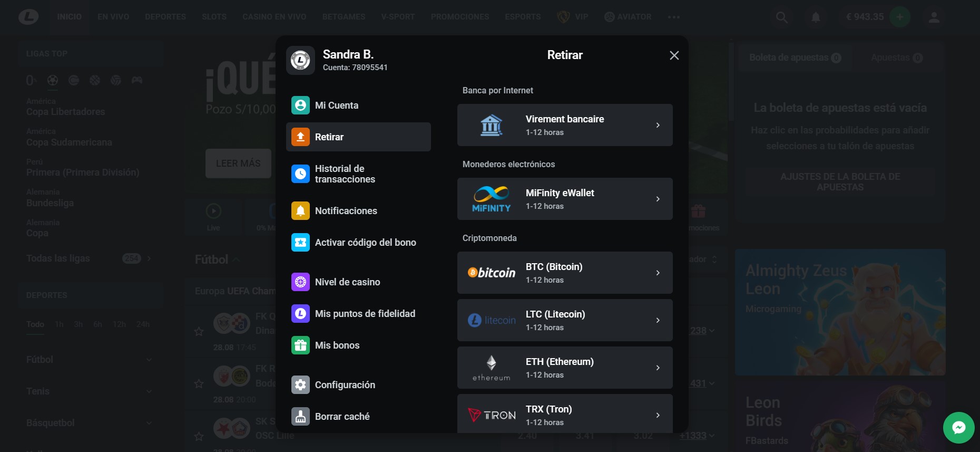Open Almighty Zeus Leon game thumbnail

pos(840,312)
